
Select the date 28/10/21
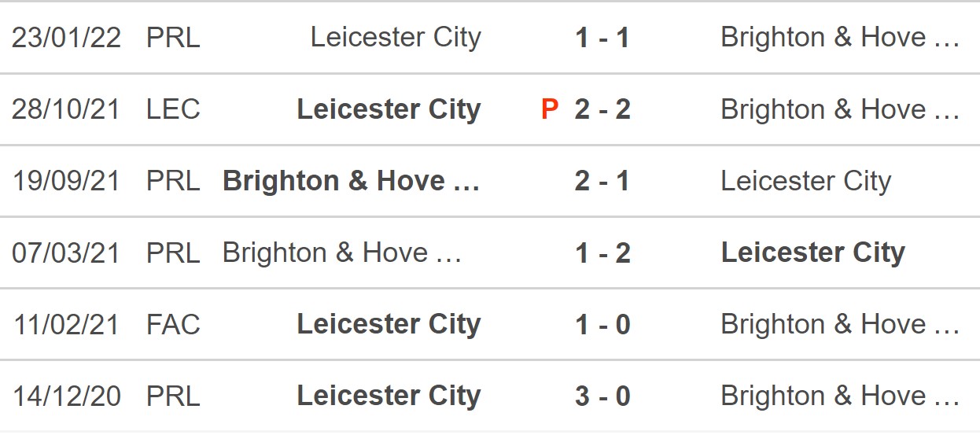pos(67,109)
